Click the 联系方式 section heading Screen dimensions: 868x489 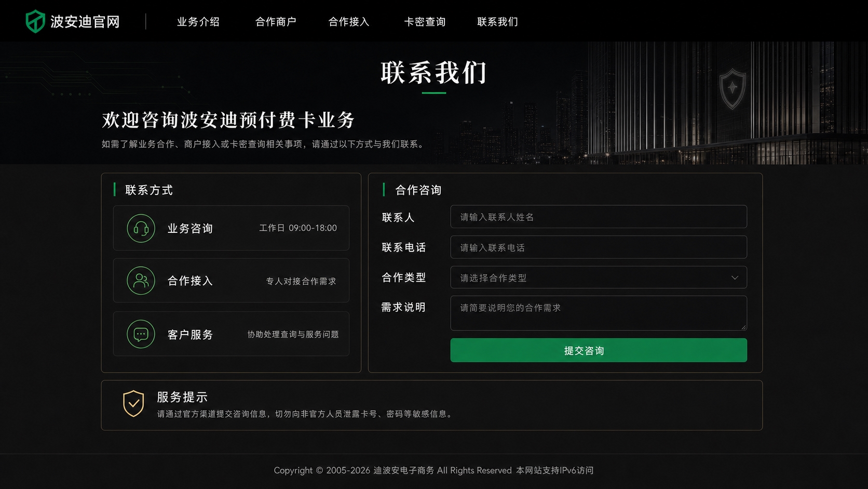(149, 190)
